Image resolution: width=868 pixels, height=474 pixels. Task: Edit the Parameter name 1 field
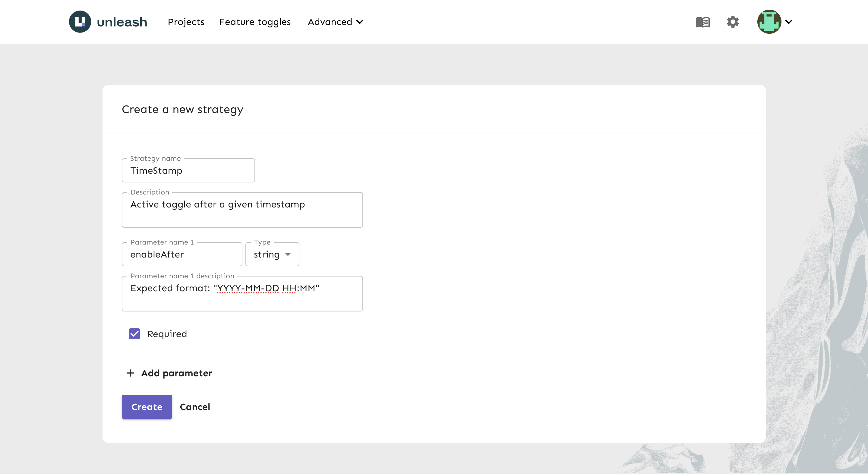[182, 255]
